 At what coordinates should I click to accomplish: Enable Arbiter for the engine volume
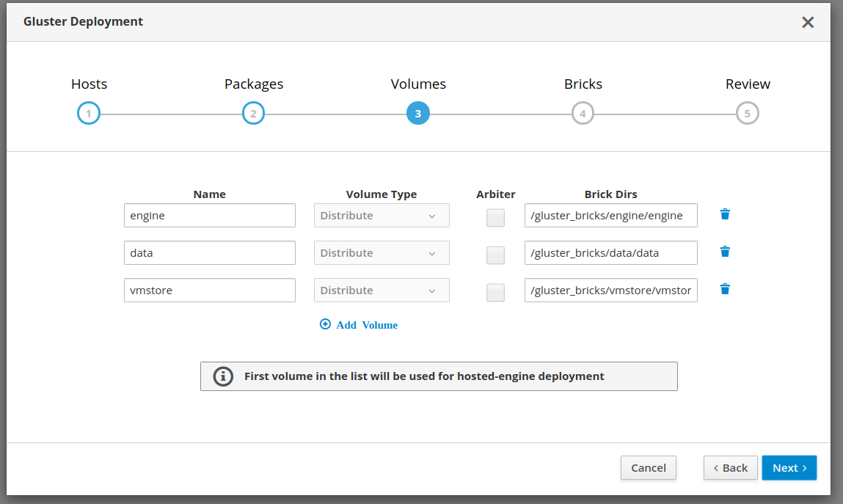coord(496,217)
